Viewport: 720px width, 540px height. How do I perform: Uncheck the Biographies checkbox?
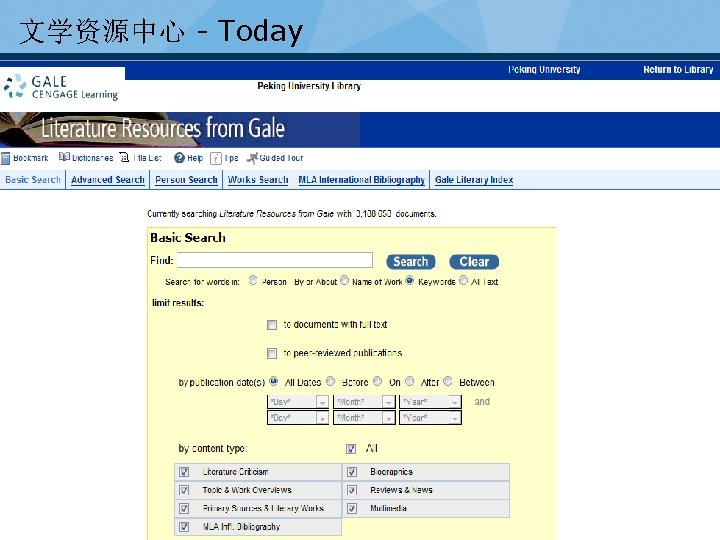(352, 472)
